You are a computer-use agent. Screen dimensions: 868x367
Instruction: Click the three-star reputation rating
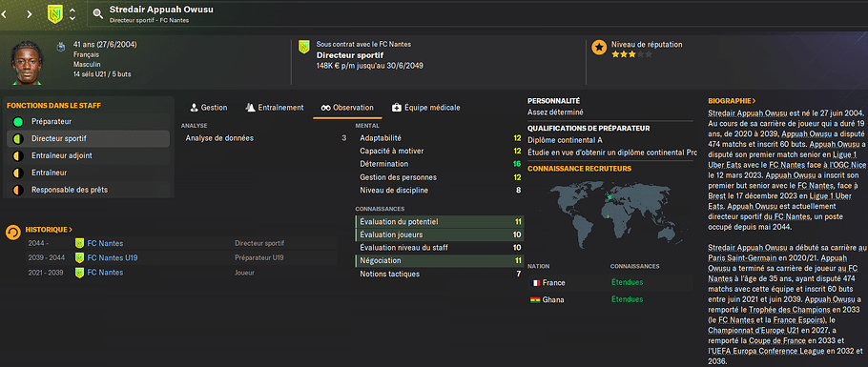click(x=631, y=54)
